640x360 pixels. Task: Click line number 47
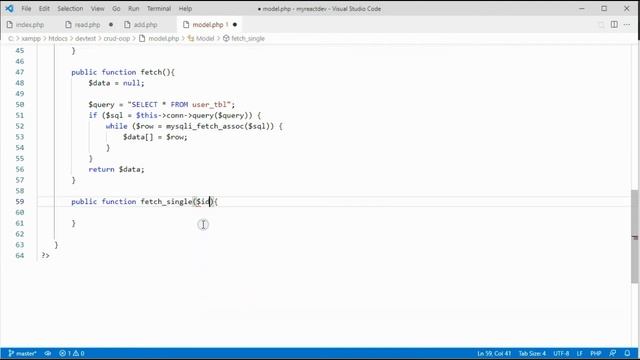[20, 72]
